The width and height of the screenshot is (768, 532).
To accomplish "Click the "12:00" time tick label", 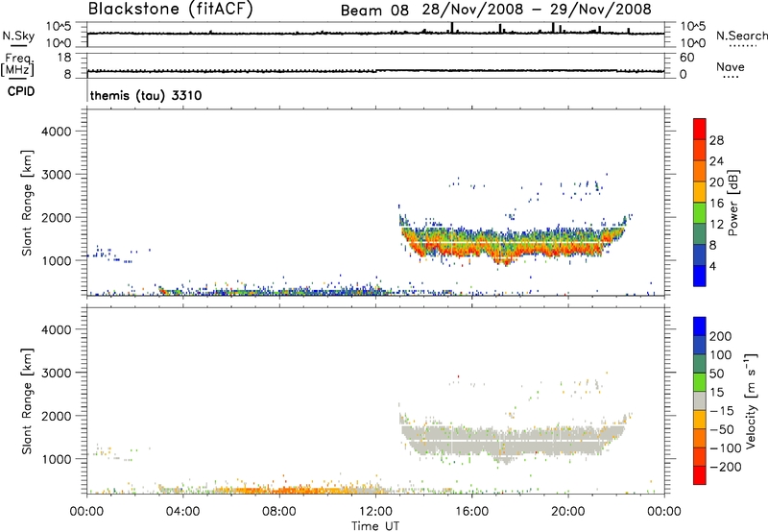I will tap(375, 512).
